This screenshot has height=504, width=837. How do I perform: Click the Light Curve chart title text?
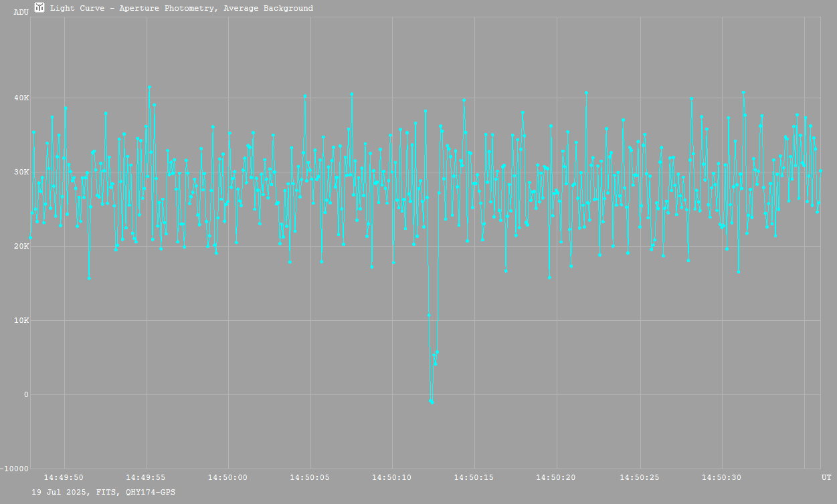[x=181, y=9]
